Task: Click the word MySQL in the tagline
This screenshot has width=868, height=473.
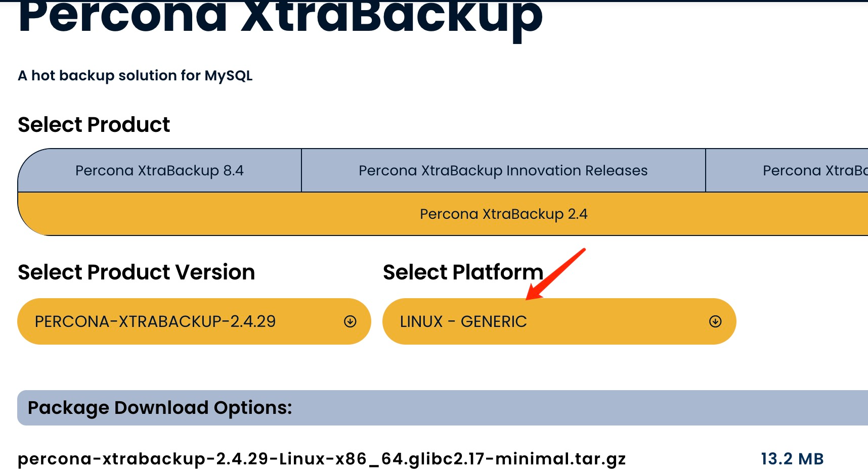Action: coord(228,76)
